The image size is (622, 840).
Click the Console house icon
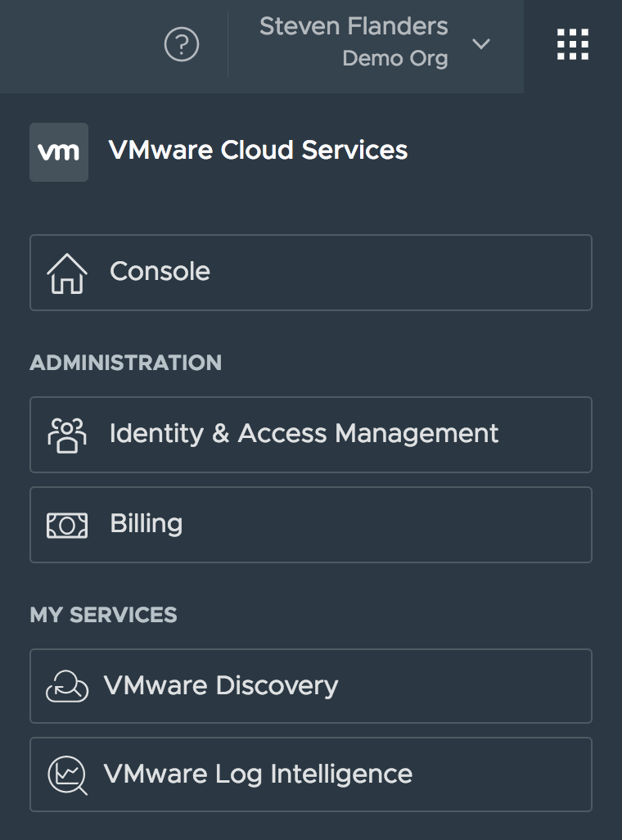[67, 273]
